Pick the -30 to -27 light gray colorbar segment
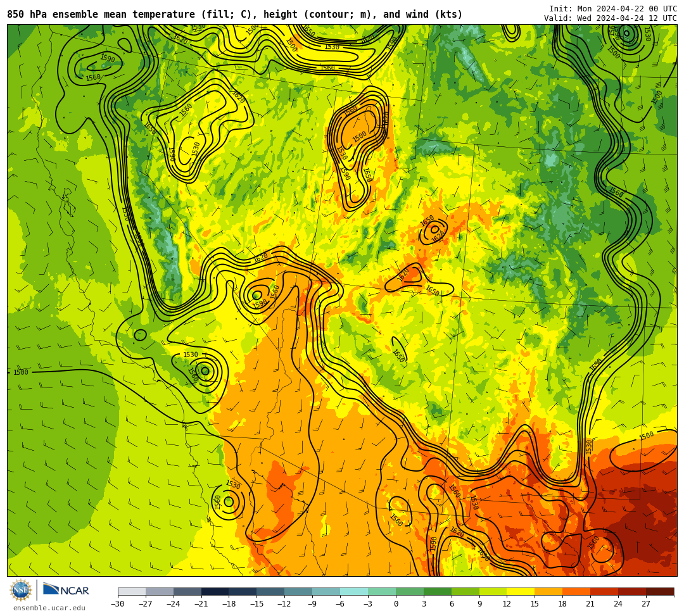The image size is (684, 616). 132,591
